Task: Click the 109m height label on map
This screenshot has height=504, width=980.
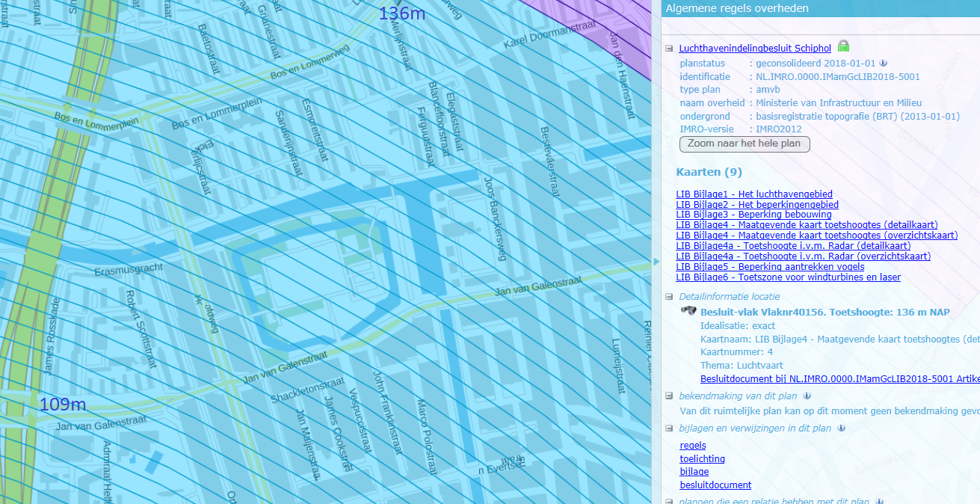Action: point(63,405)
